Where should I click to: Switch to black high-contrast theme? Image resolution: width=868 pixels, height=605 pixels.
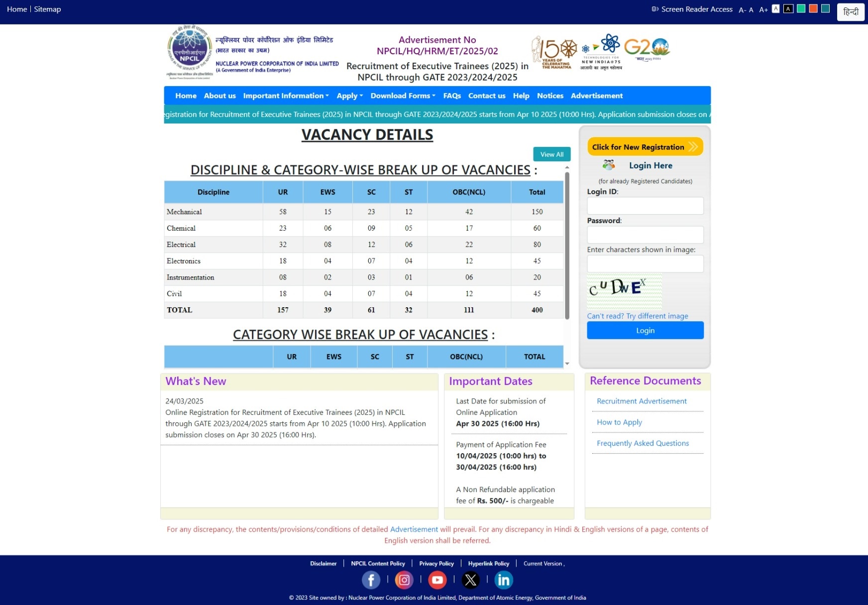pos(788,8)
